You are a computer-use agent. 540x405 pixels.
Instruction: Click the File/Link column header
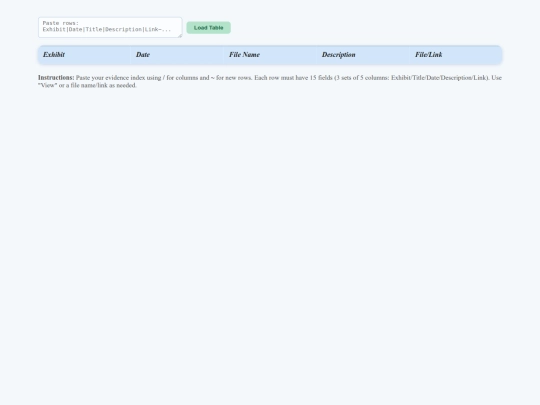point(456,55)
